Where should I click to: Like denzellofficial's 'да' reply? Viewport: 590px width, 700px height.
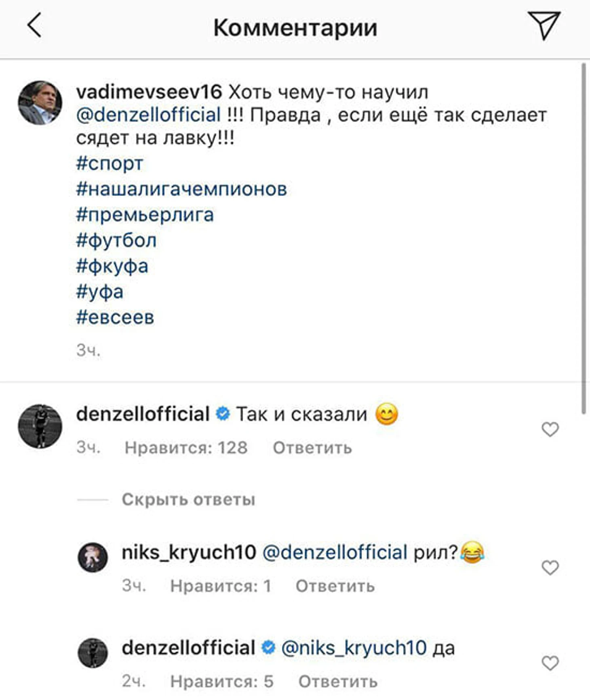[x=550, y=663]
